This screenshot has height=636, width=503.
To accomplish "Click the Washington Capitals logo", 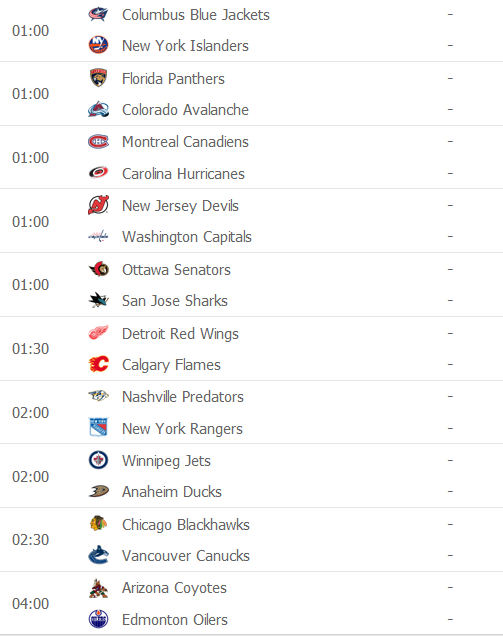I will click(98, 236).
